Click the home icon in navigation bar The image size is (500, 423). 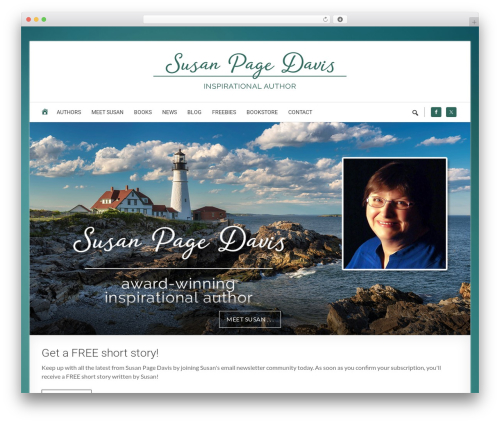(x=45, y=112)
